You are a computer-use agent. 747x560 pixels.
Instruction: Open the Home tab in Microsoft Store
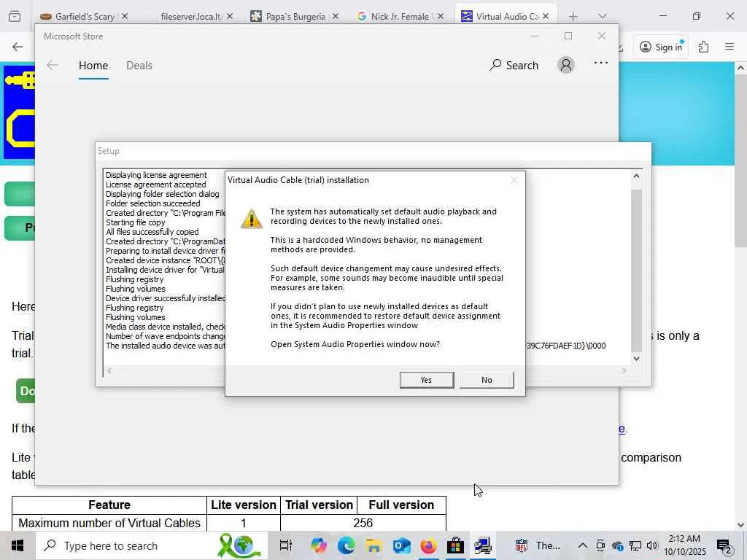click(93, 65)
